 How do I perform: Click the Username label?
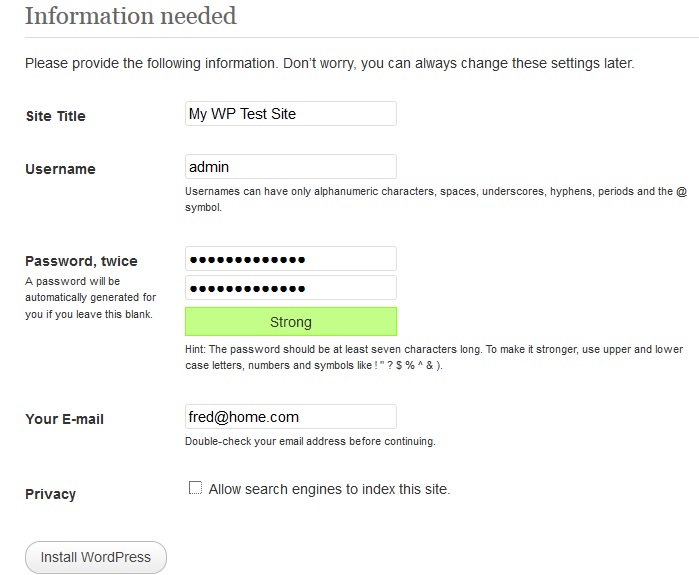60,169
